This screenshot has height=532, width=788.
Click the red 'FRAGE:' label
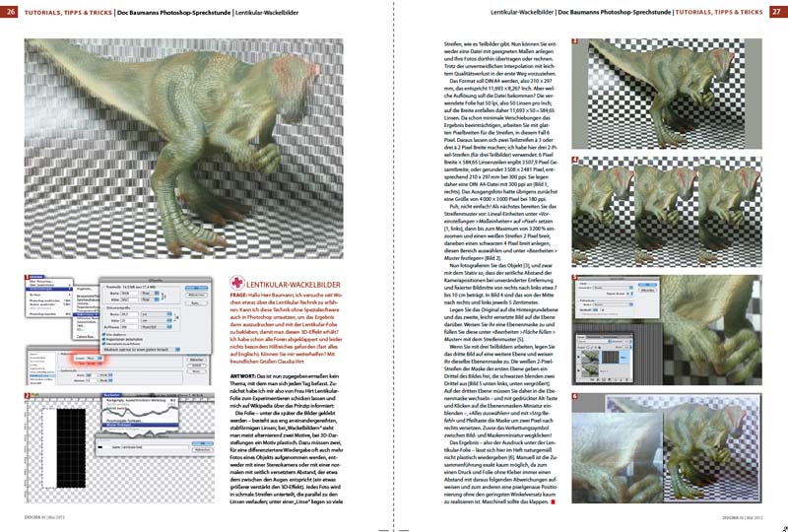[x=237, y=296]
